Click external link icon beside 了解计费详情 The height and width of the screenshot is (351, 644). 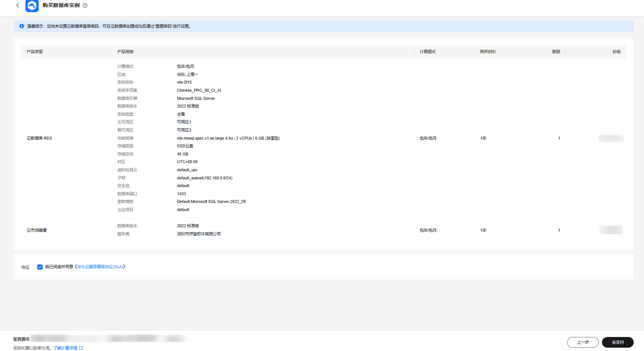(81, 348)
